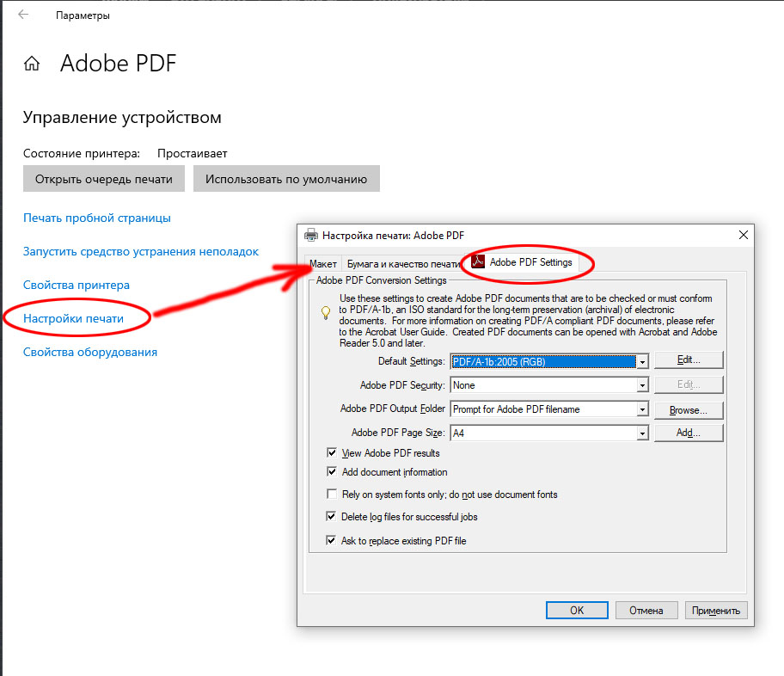Image resolution: width=784 pixels, height=676 pixels.
Task: Open Свойства принтера link
Action: [77, 286]
